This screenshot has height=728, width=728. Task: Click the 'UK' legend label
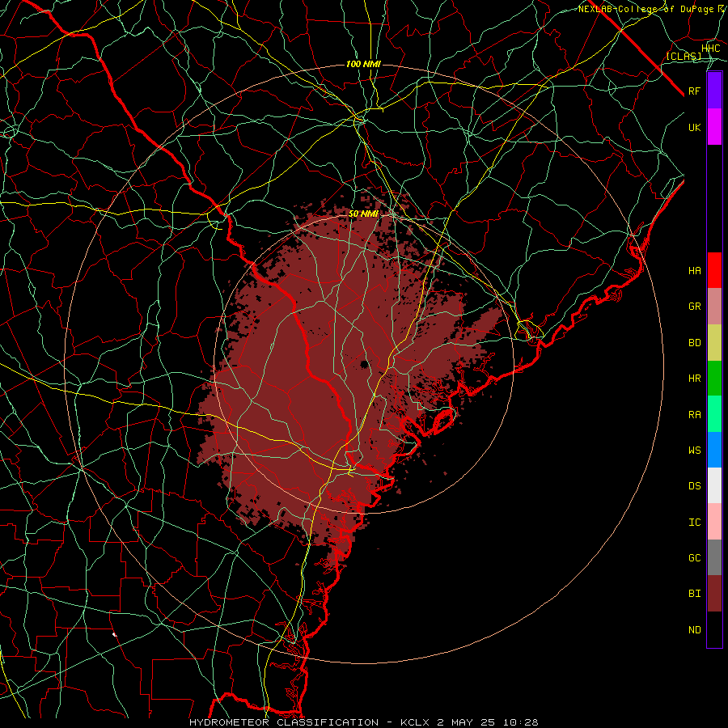pos(694,127)
